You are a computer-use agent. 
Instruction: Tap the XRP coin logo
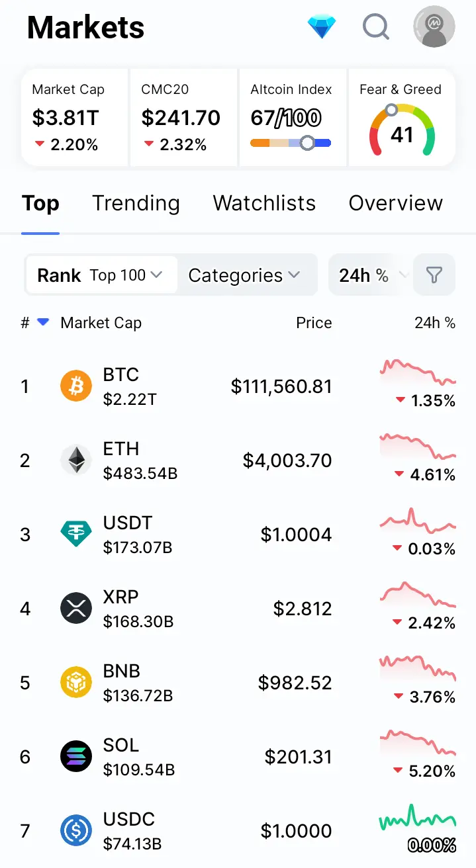click(x=76, y=608)
